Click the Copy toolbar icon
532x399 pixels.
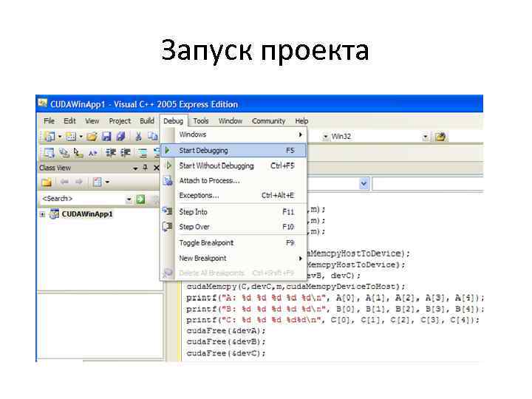coord(153,137)
